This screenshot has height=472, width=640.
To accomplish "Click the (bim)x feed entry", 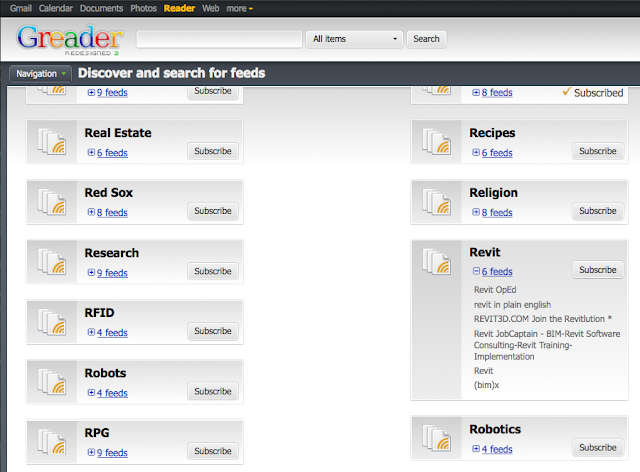I will click(487, 385).
